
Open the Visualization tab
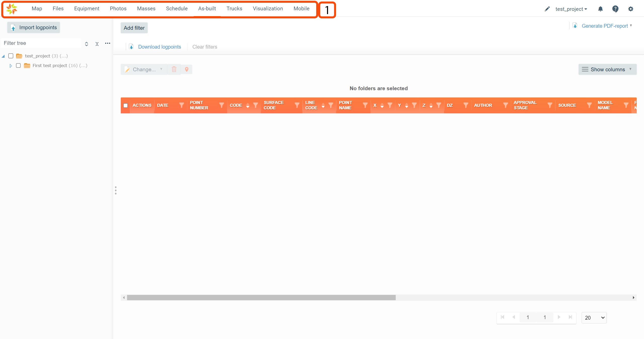click(x=268, y=9)
